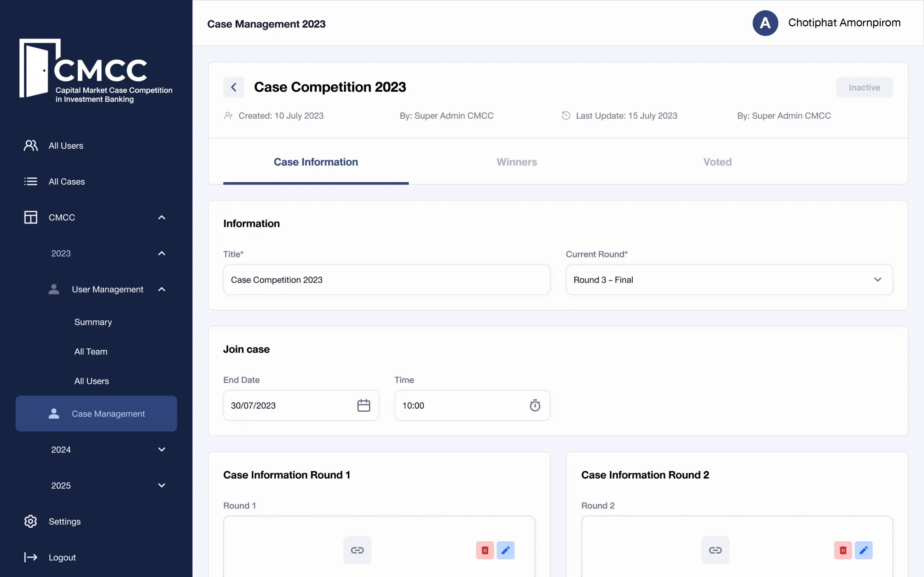Log out using the sidebar Logout link
Viewport: 924px width, 577px height.
pyautogui.click(x=62, y=557)
